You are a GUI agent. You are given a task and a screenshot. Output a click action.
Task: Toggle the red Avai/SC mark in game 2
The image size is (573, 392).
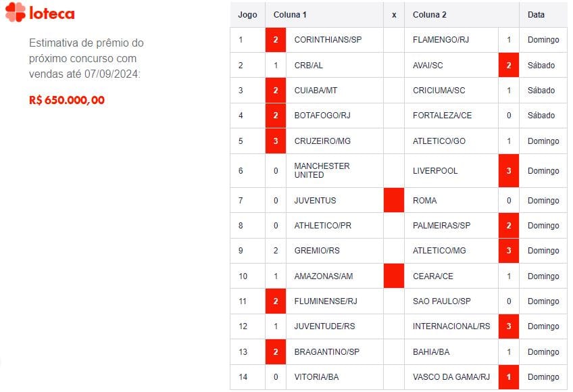(x=508, y=65)
